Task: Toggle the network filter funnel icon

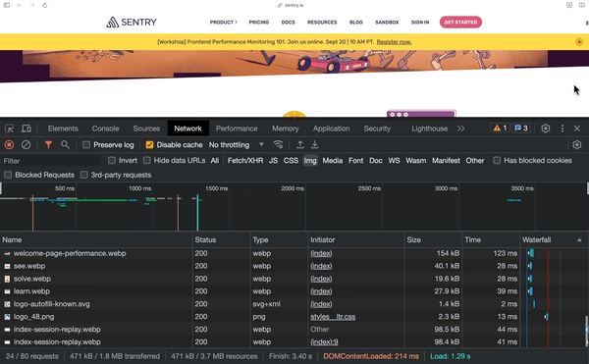Action: [48, 144]
